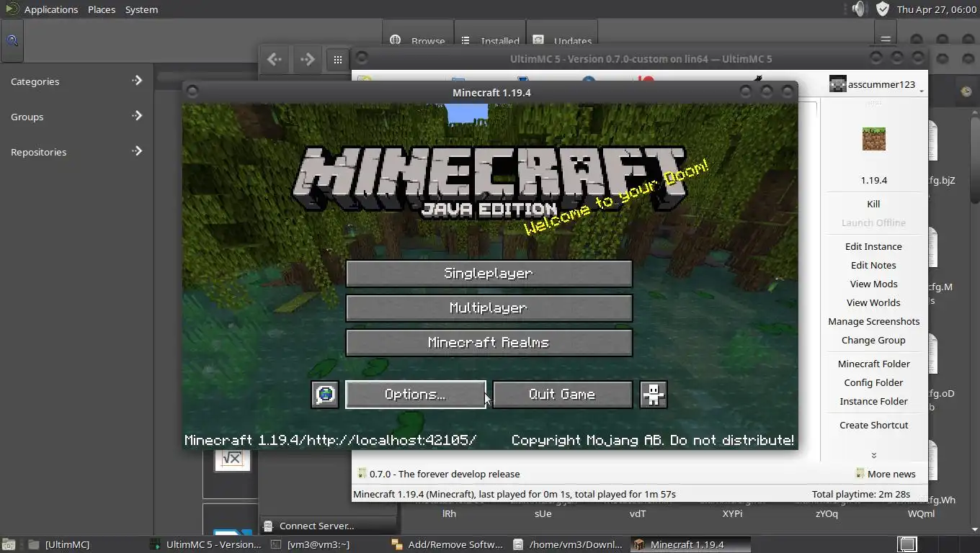This screenshot has height=553, width=980.
Task: Expand Categories in software manager
Action: 76,81
